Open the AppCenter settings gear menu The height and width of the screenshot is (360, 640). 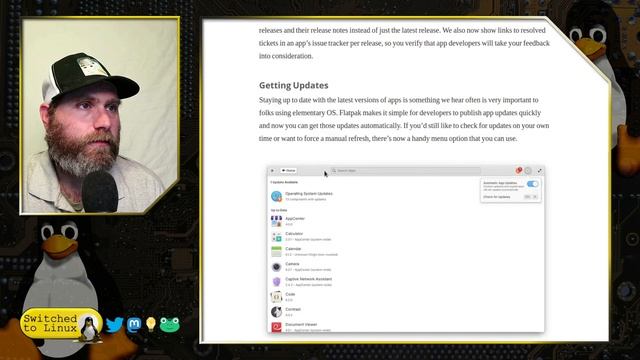[528, 171]
